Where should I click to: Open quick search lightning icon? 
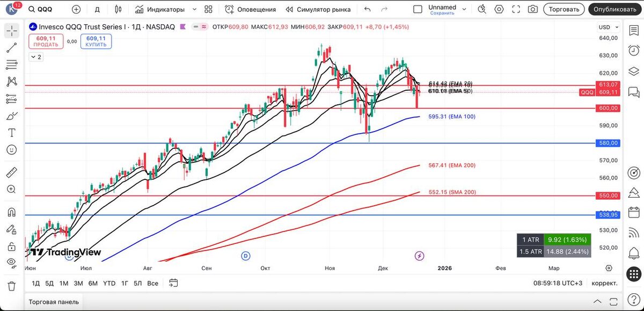(x=482, y=9)
